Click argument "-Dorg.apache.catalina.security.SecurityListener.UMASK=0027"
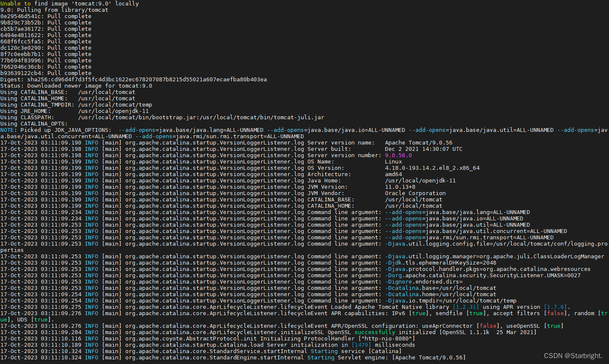 click(x=483, y=275)
